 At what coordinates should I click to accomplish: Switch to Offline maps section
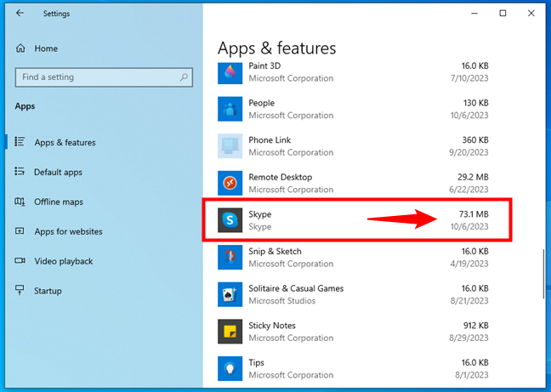[58, 202]
